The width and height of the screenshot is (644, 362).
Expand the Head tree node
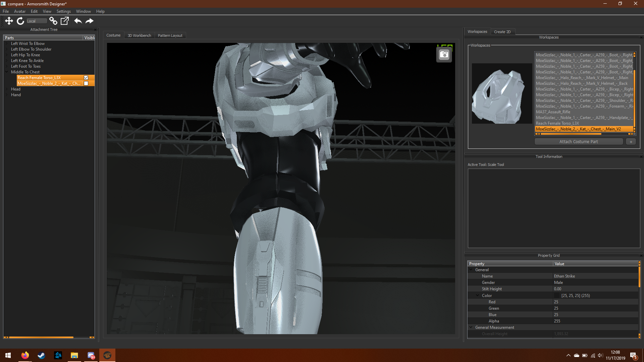(x=7, y=89)
